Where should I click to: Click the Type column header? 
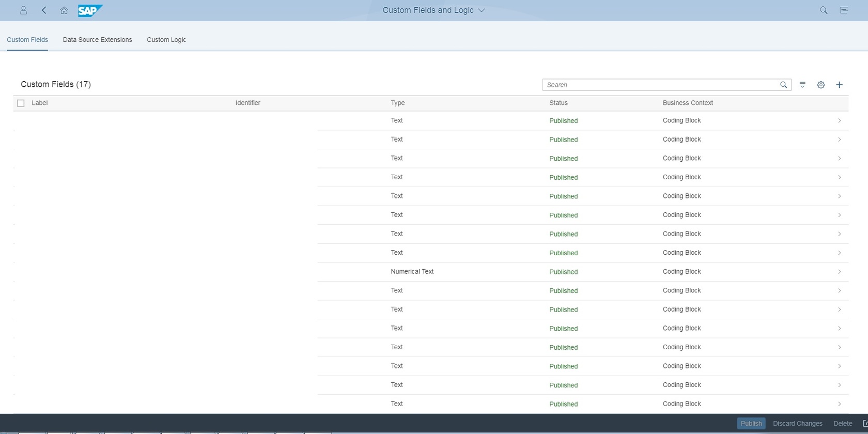[398, 103]
